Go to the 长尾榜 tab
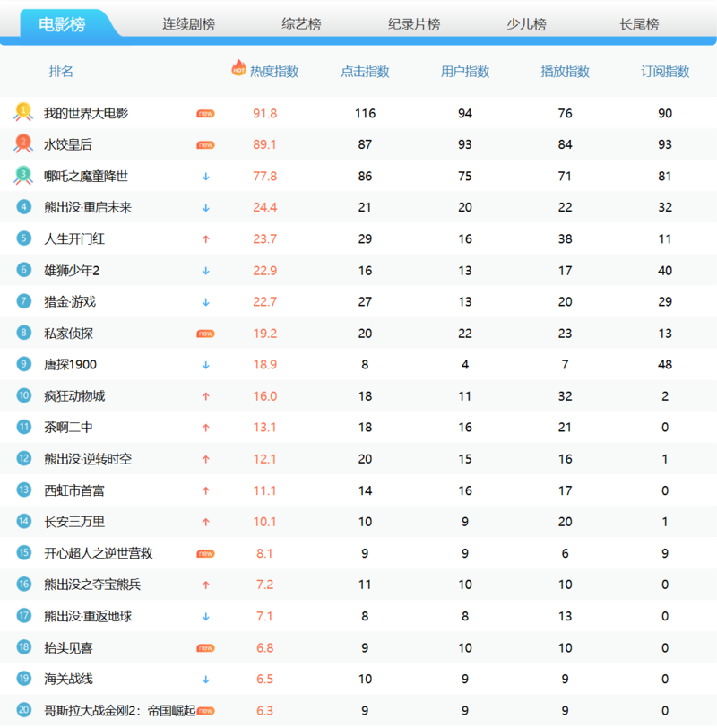Viewport: 717px width, 728px height. (639, 25)
